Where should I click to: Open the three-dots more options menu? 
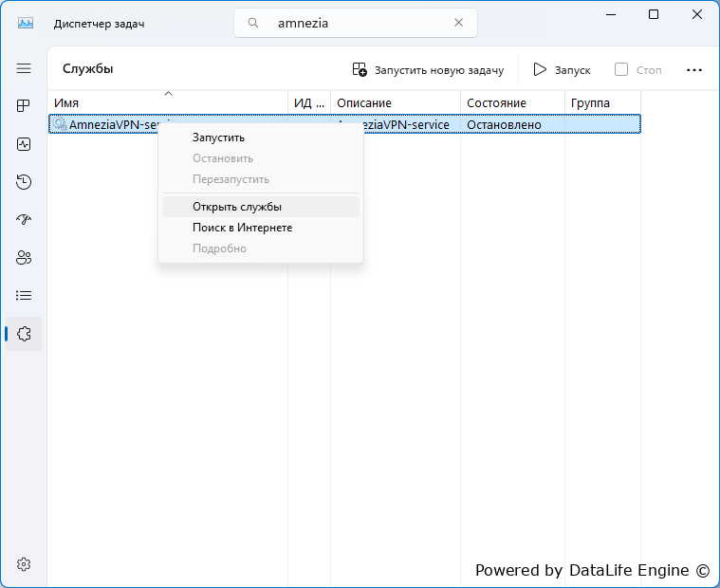(694, 70)
